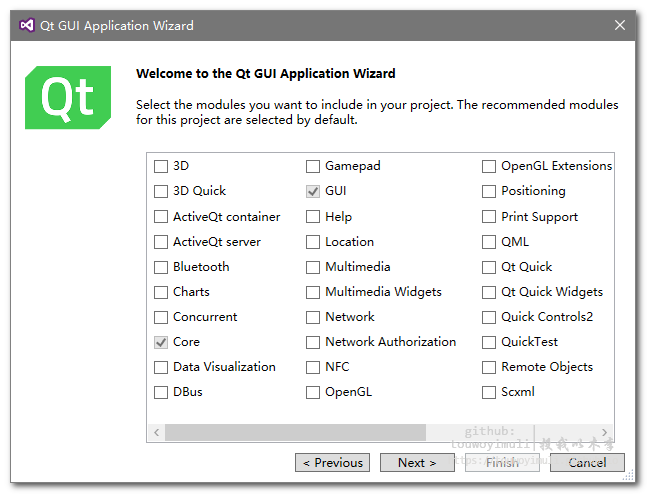Enable Data Visualization module
The height and width of the screenshot is (494, 647).
(161, 367)
